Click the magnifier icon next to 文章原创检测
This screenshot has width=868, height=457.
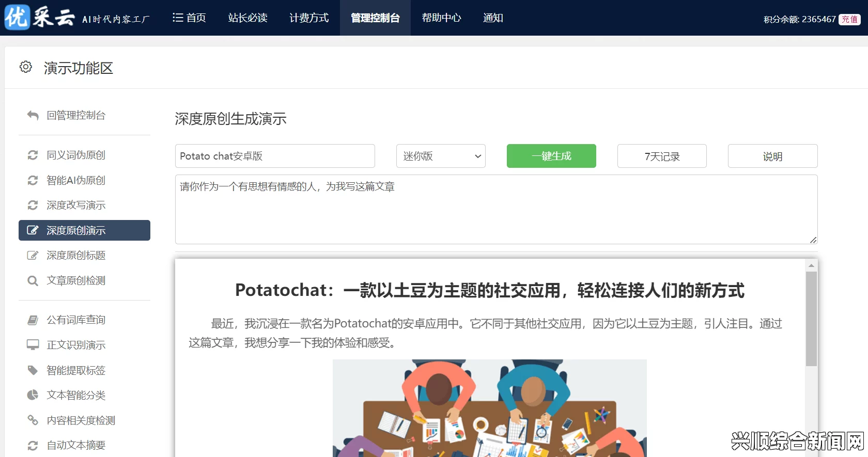(x=33, y=280)
